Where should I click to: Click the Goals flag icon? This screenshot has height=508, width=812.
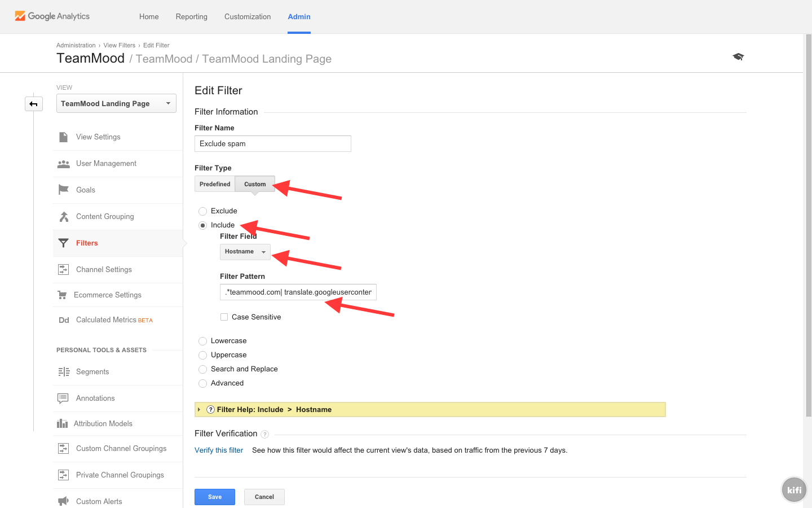point(64,190)
